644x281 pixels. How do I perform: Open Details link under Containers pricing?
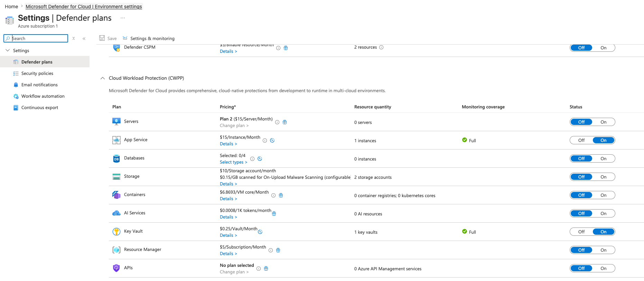click(x=228, y=199)
